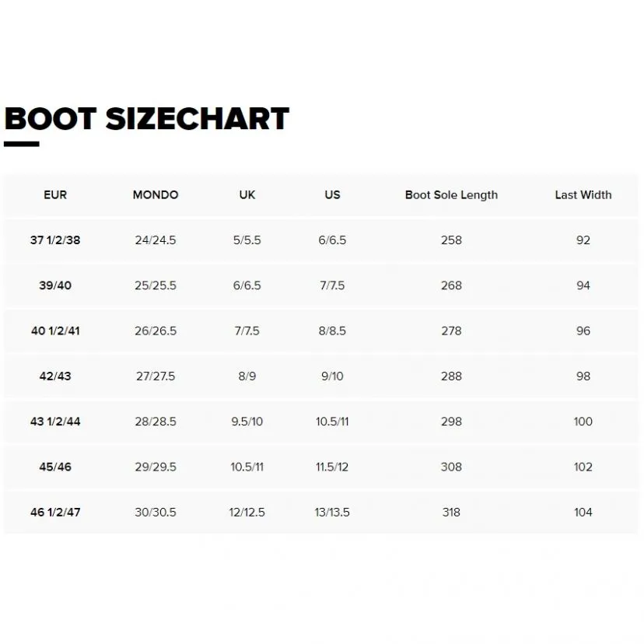644x644 pixels.
Task: Click the UK column header
Action: [x=247, y=195]
